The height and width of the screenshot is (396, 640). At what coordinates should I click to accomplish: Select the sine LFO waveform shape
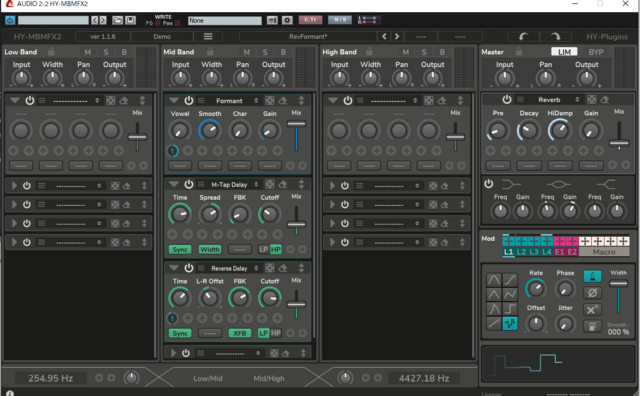[493, 280]
